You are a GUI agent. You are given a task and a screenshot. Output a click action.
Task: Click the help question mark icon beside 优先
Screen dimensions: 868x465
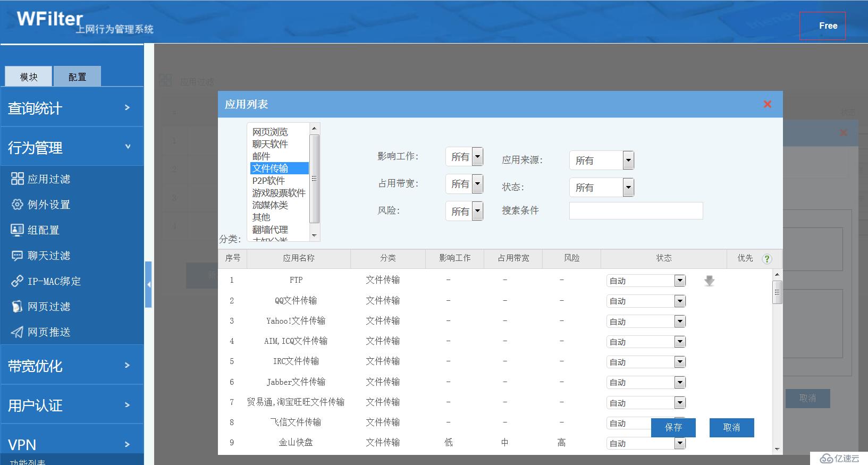click(766, 259)
